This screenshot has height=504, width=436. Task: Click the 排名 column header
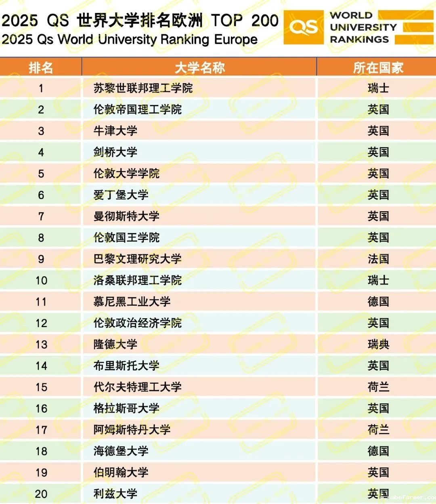[41, 67]
